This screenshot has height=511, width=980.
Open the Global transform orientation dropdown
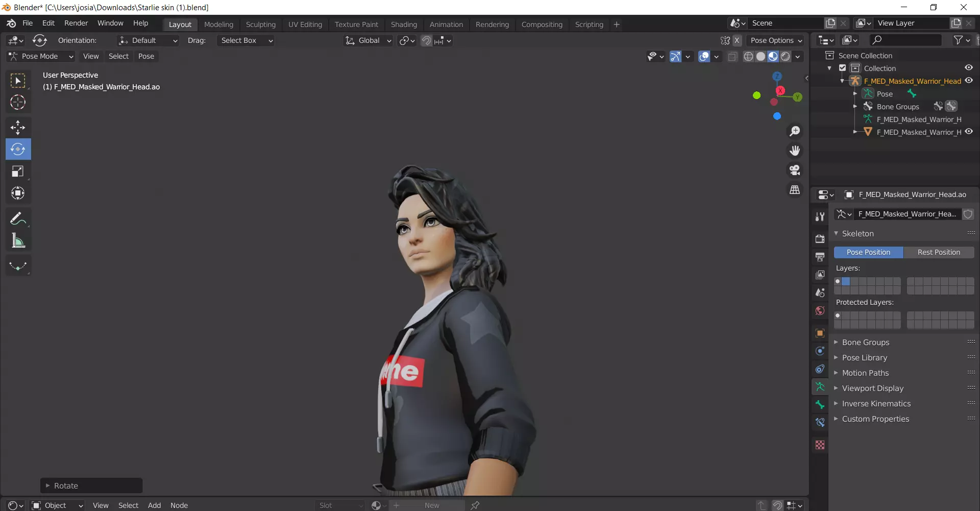click(x=368, y=40)
